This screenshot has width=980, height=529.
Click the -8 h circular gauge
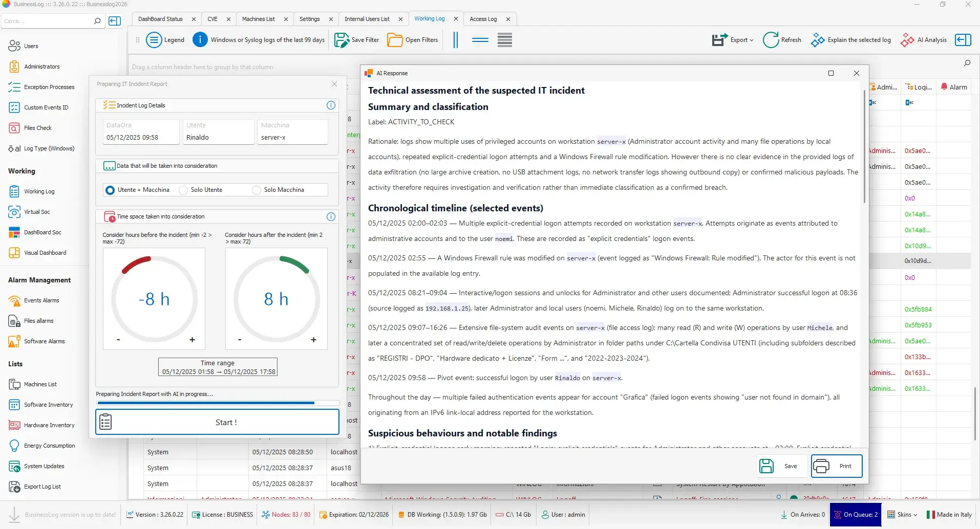tap(154, 299)
